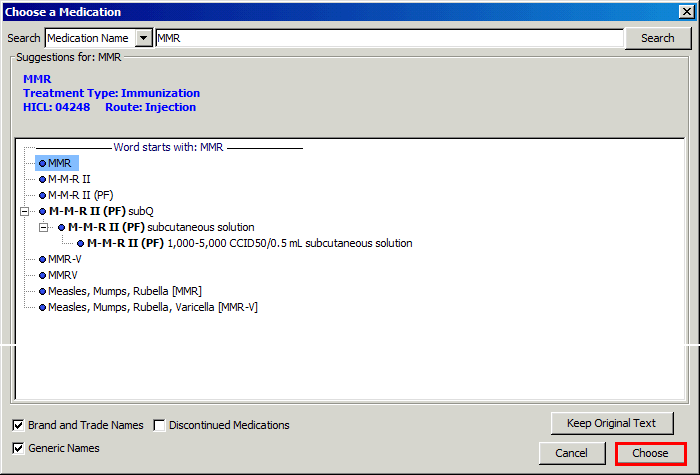The image size is (700, 475).
Task: Click the blue bullet icon beside MMRV
Action: click(42, 275)
